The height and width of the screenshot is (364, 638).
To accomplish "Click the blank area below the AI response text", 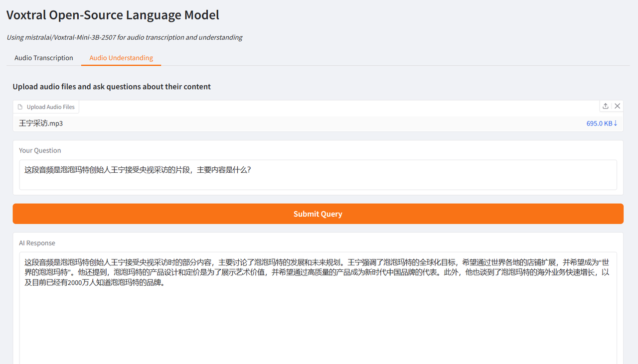I will tap(318, 329).
